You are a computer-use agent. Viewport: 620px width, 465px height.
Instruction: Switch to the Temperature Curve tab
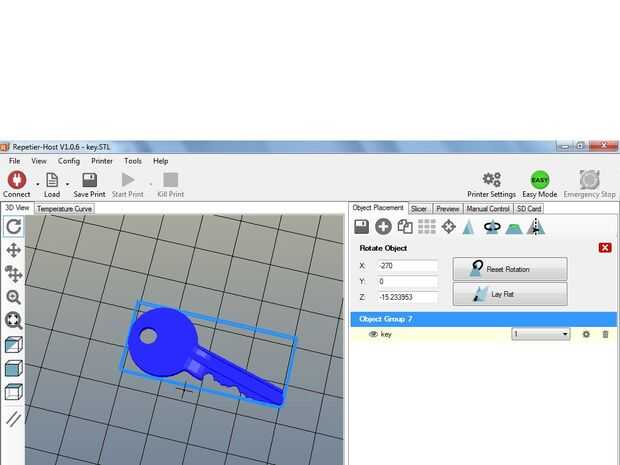pyautogui.click(x=64, y=209)
